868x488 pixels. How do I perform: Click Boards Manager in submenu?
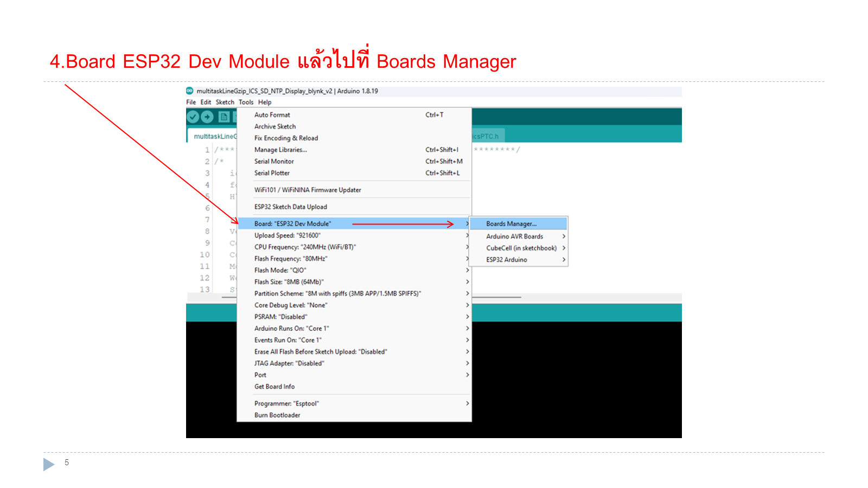[x=518, y=224]
